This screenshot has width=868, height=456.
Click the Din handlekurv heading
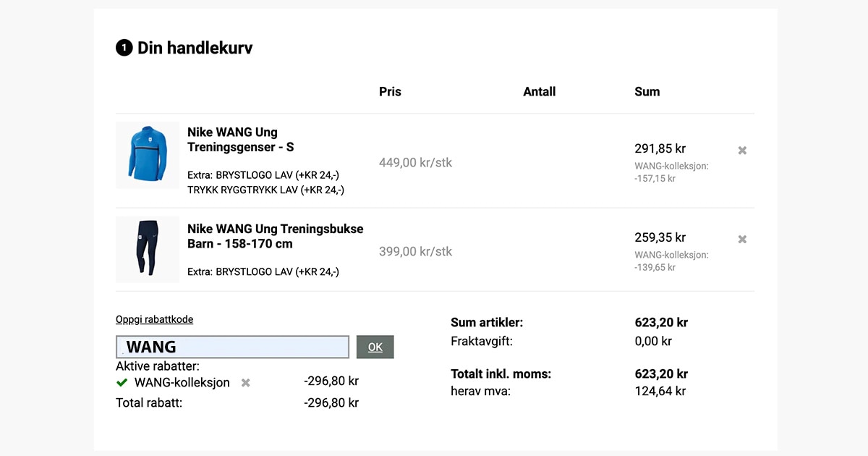tap(195, 48)
